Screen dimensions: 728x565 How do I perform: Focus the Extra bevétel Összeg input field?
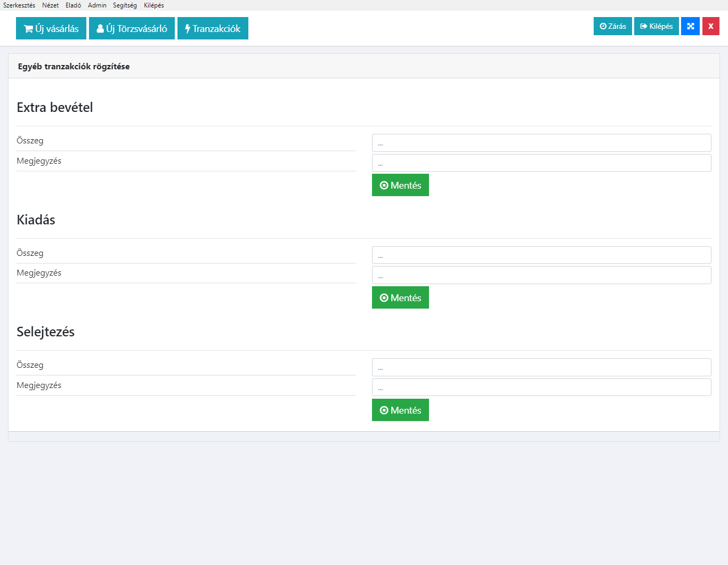pos(541,143)
